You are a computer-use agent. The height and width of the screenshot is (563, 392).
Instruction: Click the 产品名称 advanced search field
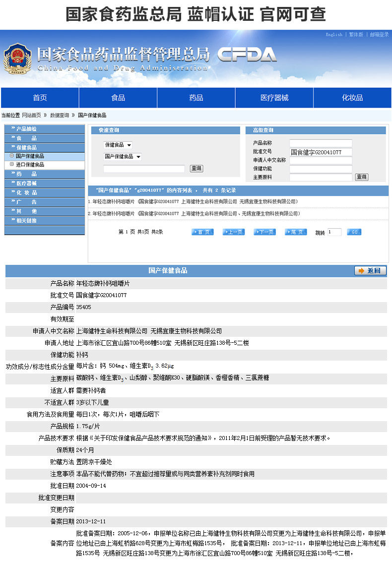(x=321, y=143)
